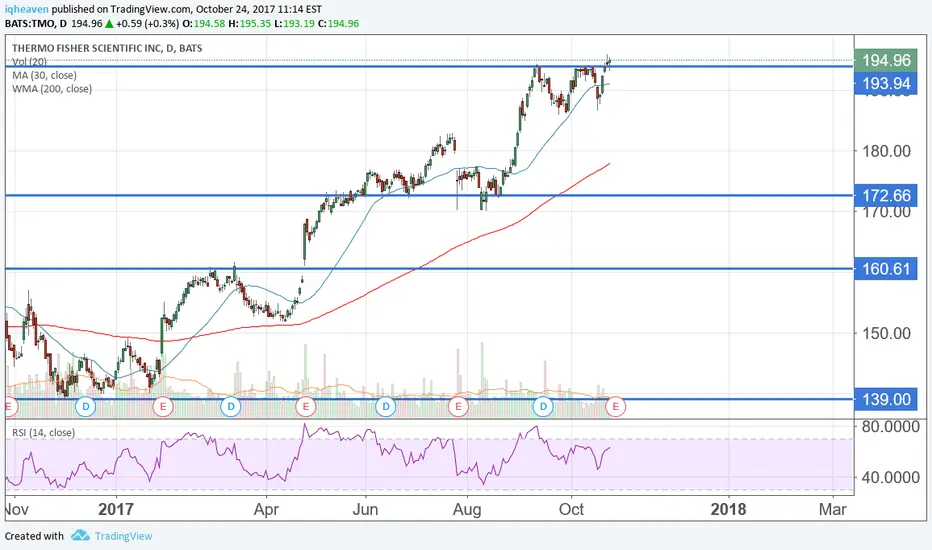Select the +0.59 (+0.3%) change value

click(x=147, y=24)
